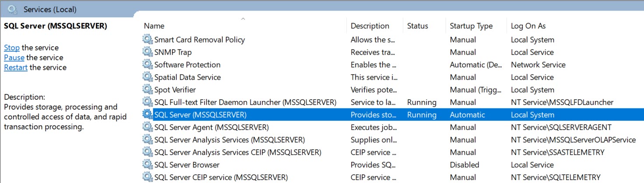Click gear icon for Smart Card Removal Policy

click(x=148, y=39)
